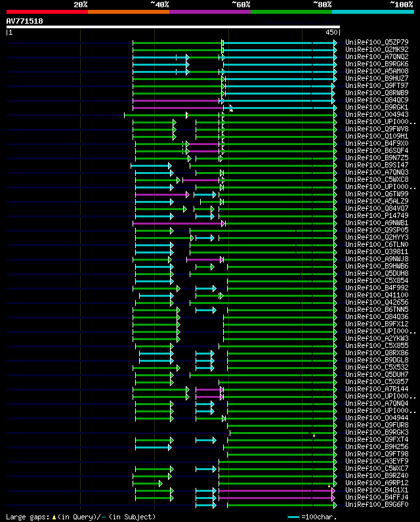View details for UniRef100_B6TNN5
The image size is (420, 522).
pos(377,309)
